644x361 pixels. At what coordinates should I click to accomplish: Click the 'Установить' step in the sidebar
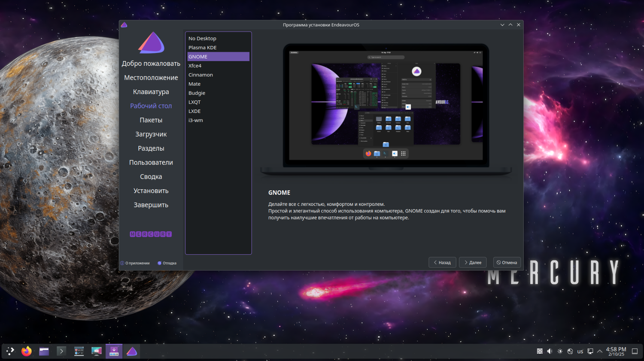[x=151, y=191]
